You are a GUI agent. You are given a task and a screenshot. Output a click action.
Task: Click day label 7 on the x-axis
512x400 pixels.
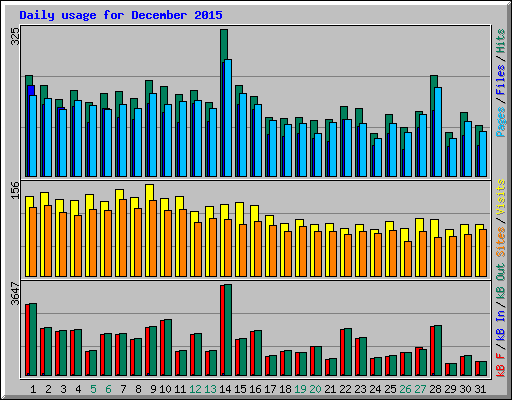(x=123, y=389)
